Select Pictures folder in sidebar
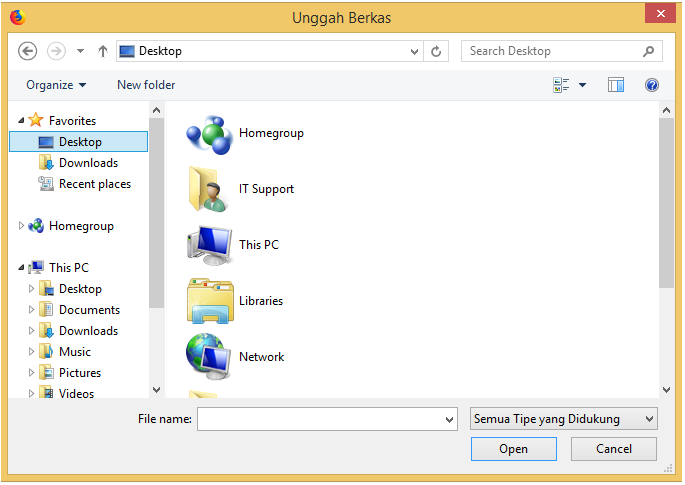Image resolution: width=685 pixels, height=485 pixels. [80, 373]
